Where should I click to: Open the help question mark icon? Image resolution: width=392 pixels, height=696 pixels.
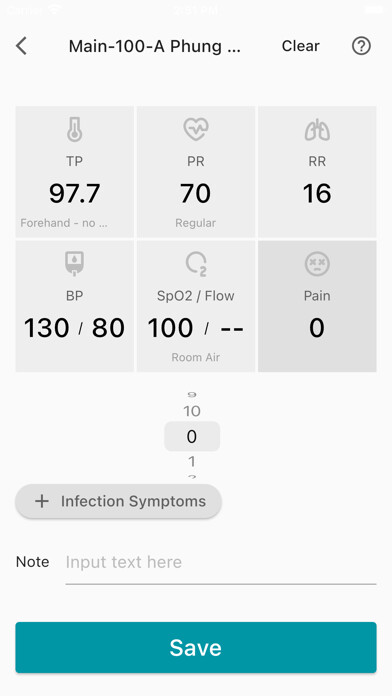(361, 46)
